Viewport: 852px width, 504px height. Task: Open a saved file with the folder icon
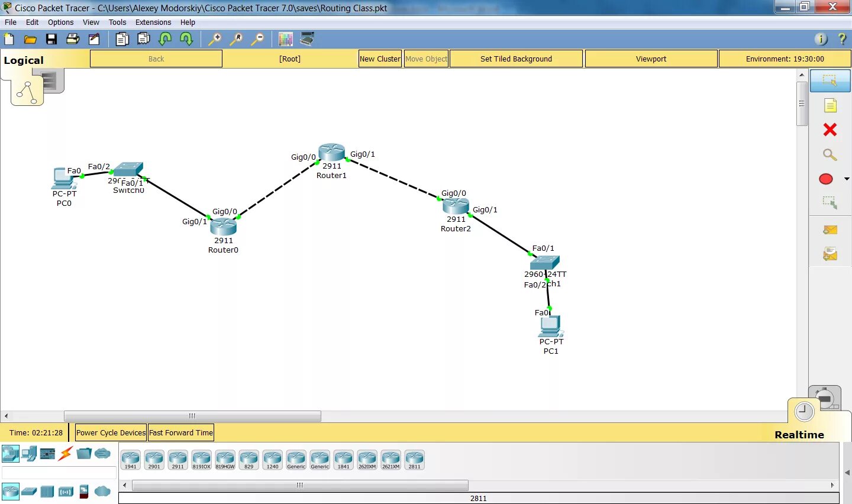point(30,40)
